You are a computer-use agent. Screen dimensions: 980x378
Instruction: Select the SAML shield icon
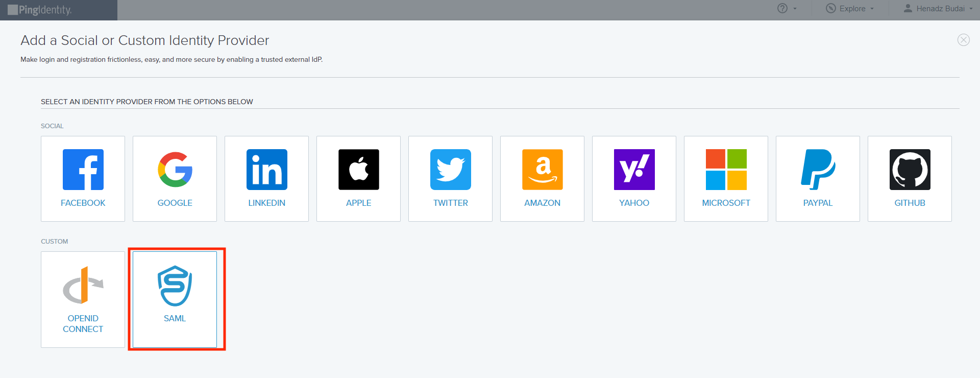pos(175,286)
